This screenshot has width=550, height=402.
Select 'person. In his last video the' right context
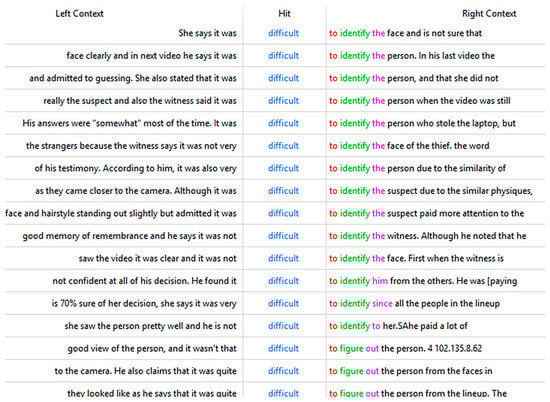[x=441, y=56]
